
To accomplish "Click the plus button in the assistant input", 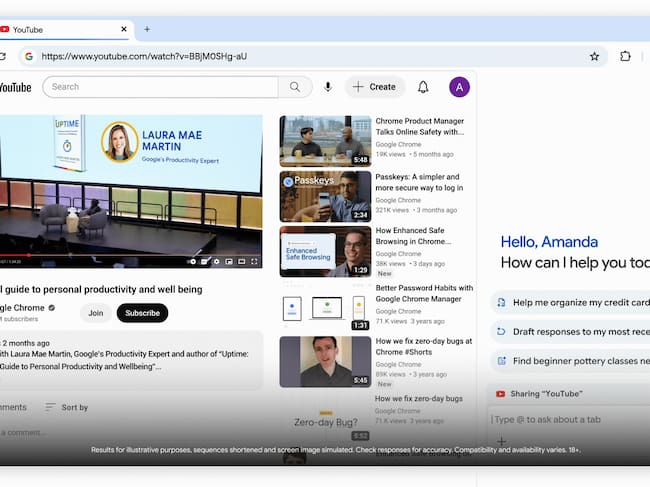I will (x=502, y=441).
